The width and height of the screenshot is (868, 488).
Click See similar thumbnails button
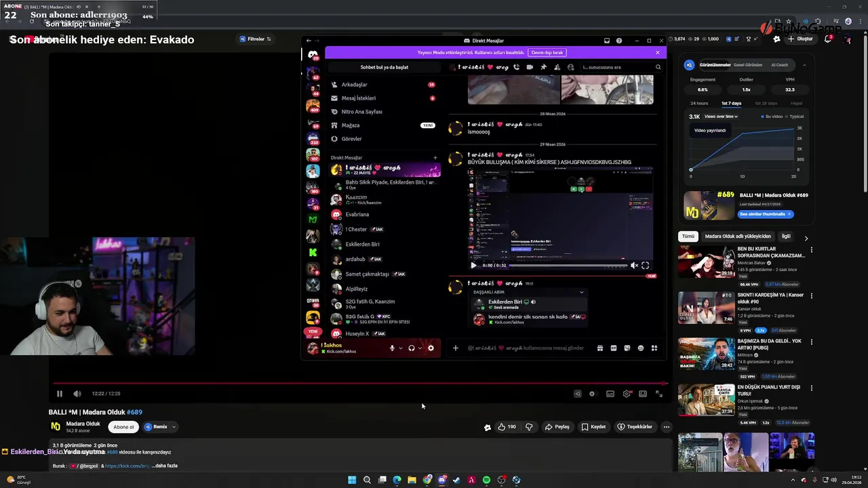point(766,214)
